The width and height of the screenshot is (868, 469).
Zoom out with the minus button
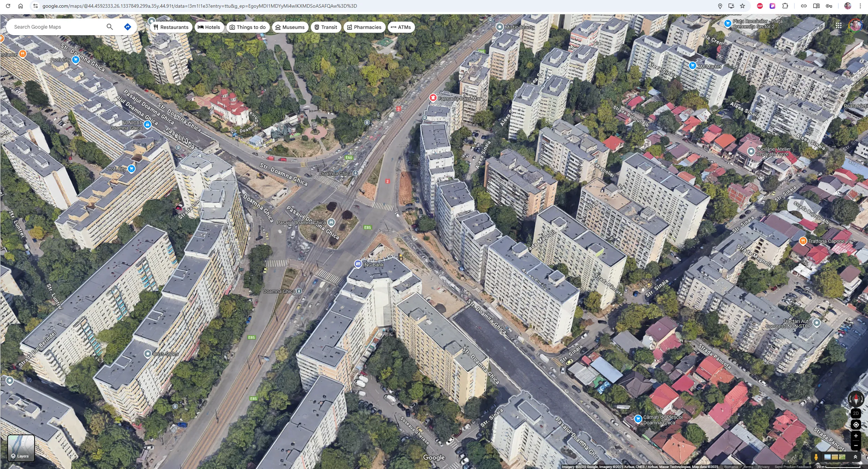856,446
